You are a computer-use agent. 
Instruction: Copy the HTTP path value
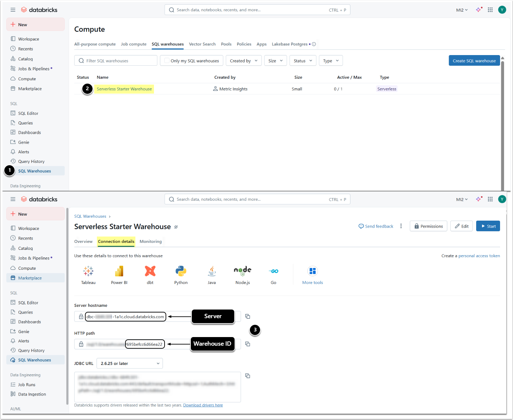click(x=248, y=344)
